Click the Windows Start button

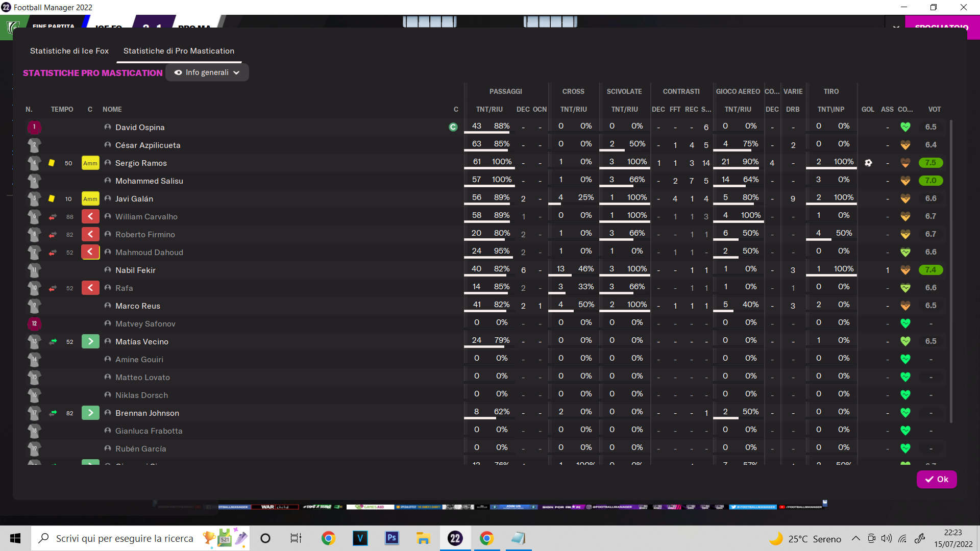[x=15, y=538]
